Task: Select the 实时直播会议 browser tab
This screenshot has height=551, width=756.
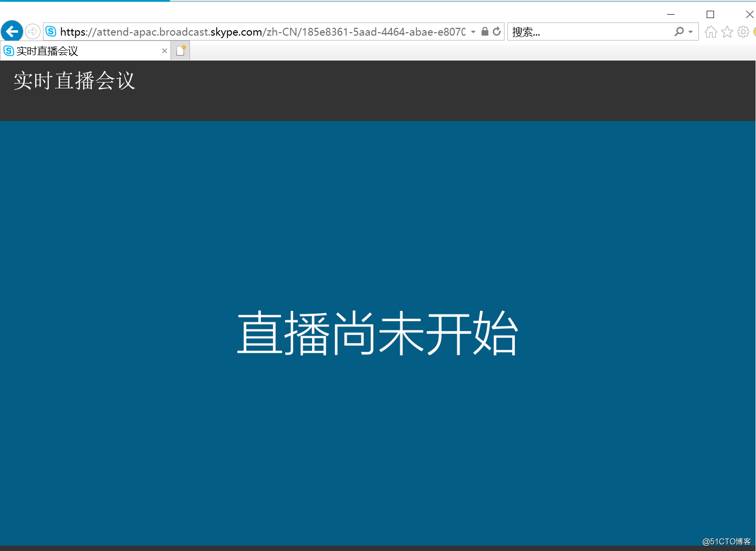Action: click(x=85, y=51)
